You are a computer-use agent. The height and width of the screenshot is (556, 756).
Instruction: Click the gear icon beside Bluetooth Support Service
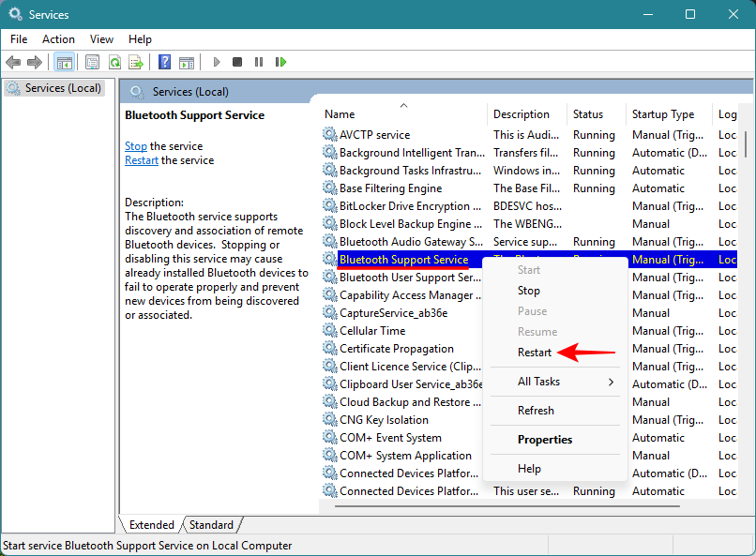[x=330, y=259]
